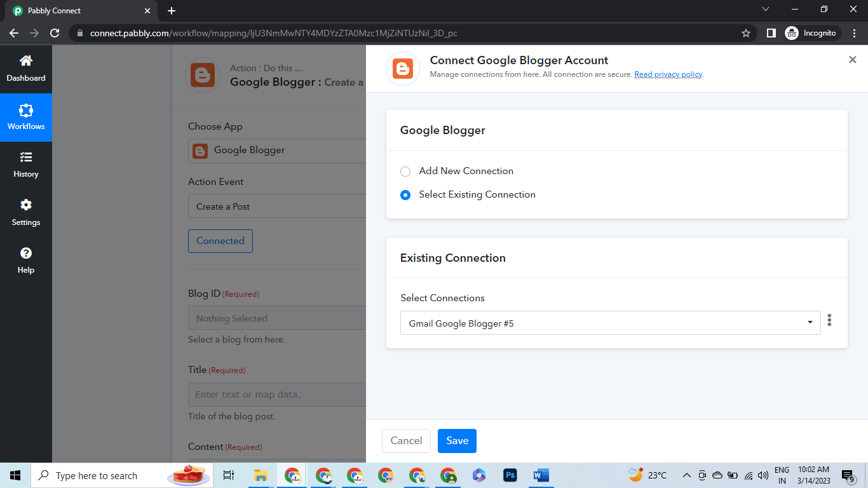Open Settings in the Pabbly sidebar
868x488 pixels.
tap(26, 213)
